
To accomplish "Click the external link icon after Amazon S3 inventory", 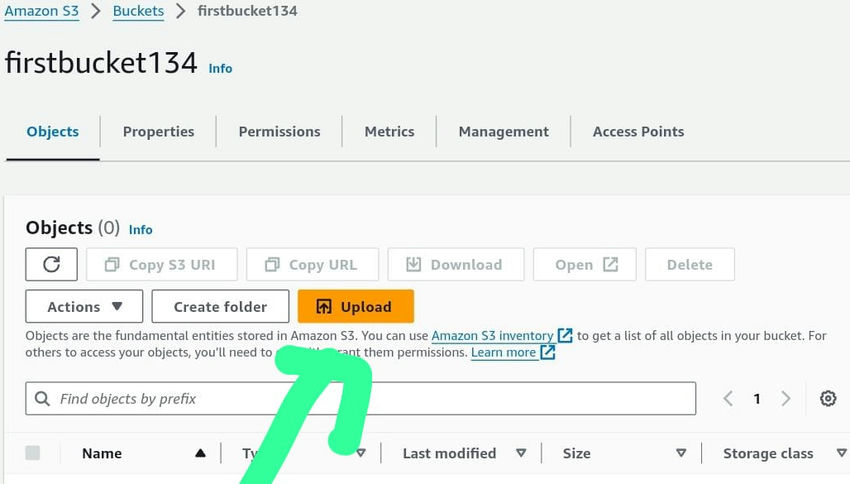I will pyautogui.click(x=565, y=335).
